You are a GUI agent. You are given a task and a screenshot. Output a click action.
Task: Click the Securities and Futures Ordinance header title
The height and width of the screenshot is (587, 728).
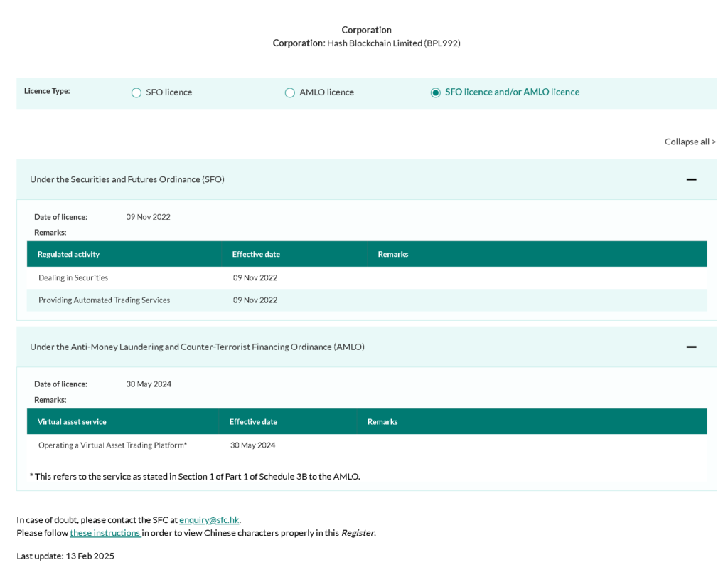(x=127, y=179)
